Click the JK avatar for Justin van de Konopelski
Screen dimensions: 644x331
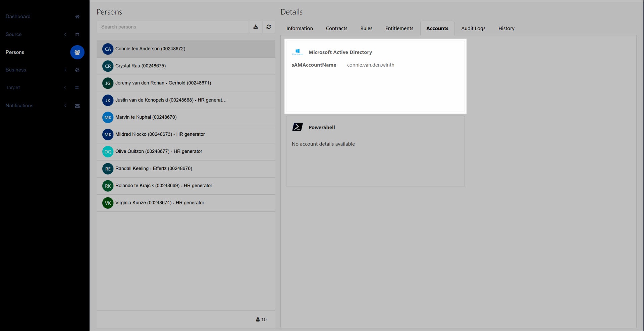[108, 100]
